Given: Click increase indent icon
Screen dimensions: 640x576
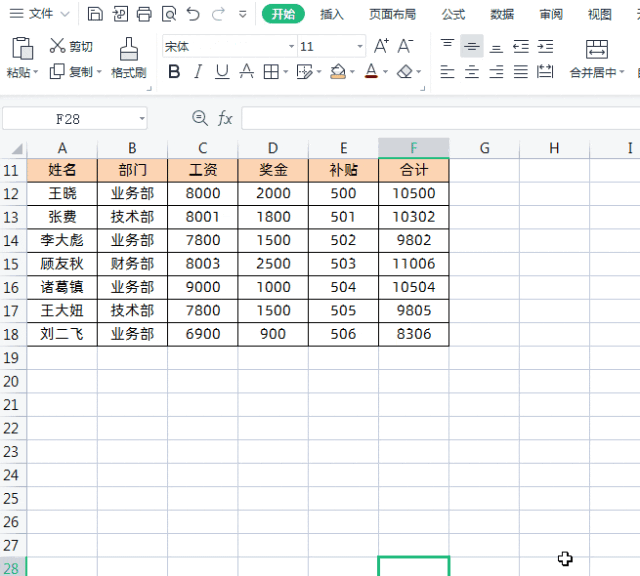Looking at the screenshot, I should 545,47.
